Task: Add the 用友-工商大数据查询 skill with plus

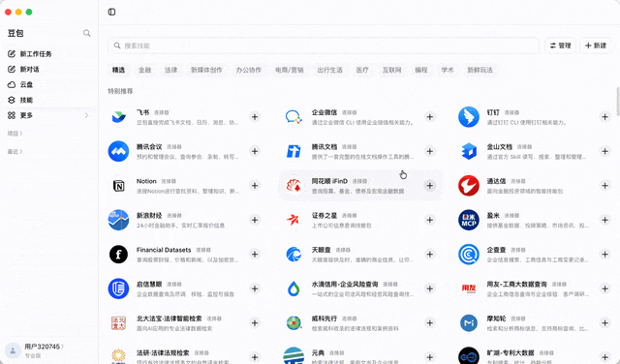Action: (x=604, y=288)
